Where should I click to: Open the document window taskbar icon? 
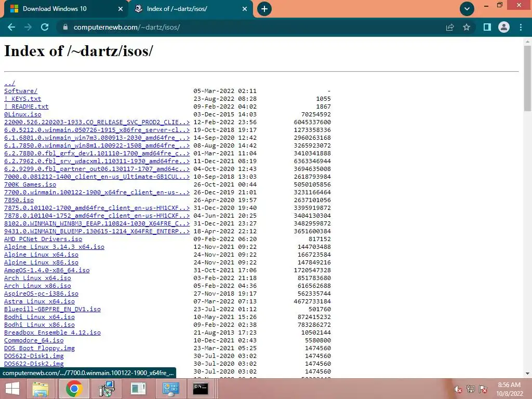(138, 389)
